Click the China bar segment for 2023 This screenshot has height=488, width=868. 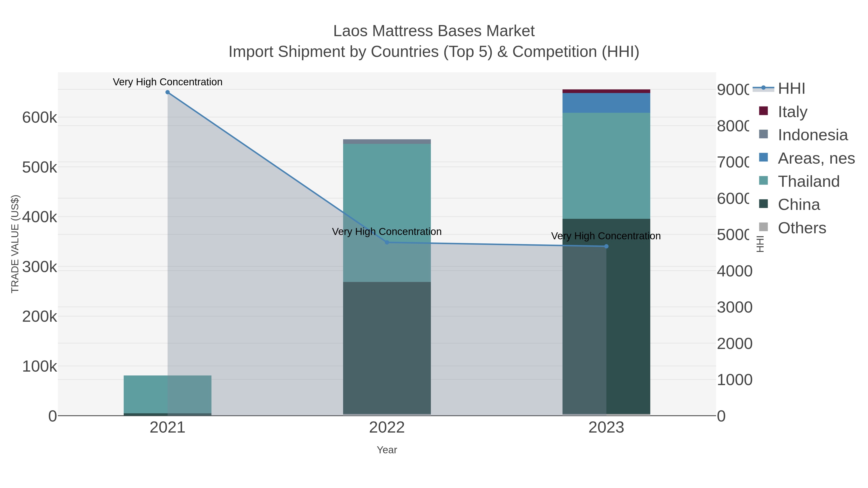(606, 317)
